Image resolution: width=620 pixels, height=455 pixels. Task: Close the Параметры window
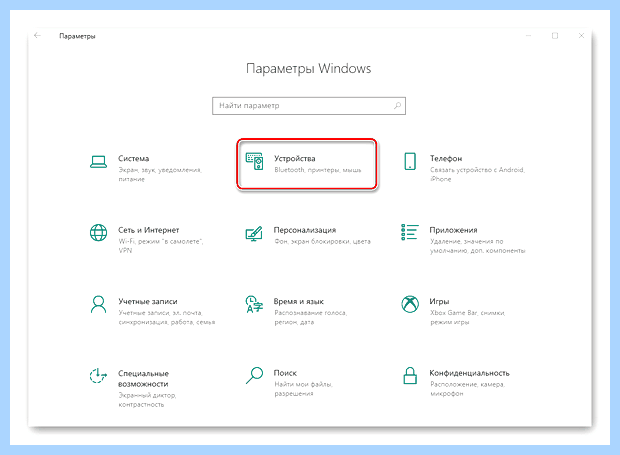click(581, 36)
